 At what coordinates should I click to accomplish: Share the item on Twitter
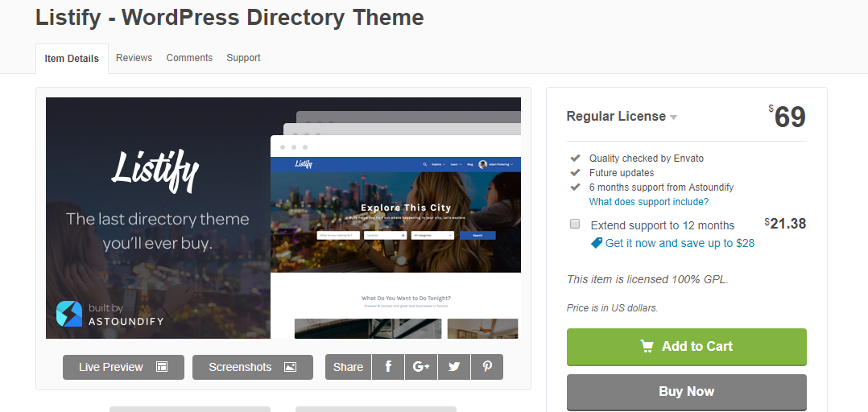454,367
